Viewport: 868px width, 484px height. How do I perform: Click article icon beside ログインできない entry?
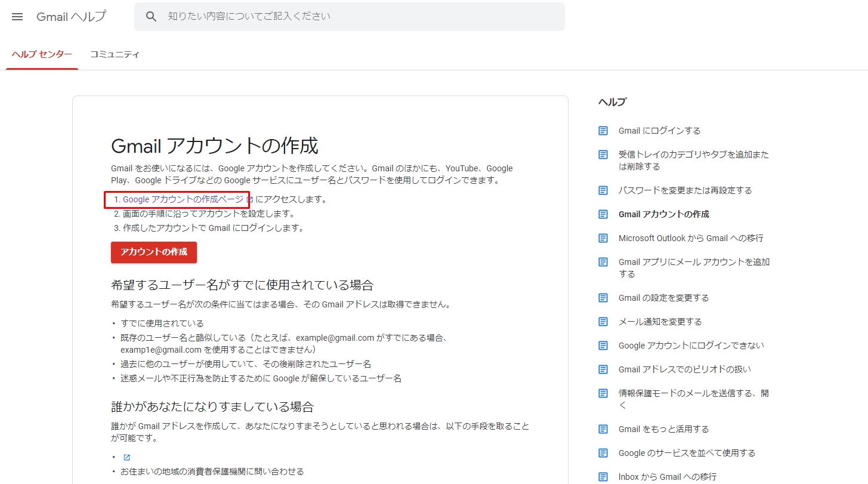[603, 346]
